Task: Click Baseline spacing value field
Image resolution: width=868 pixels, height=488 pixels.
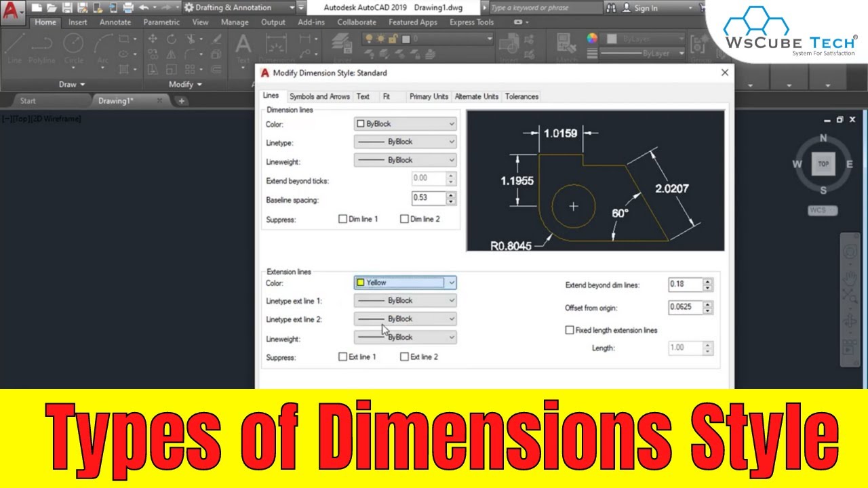Action: click(429, 198)
